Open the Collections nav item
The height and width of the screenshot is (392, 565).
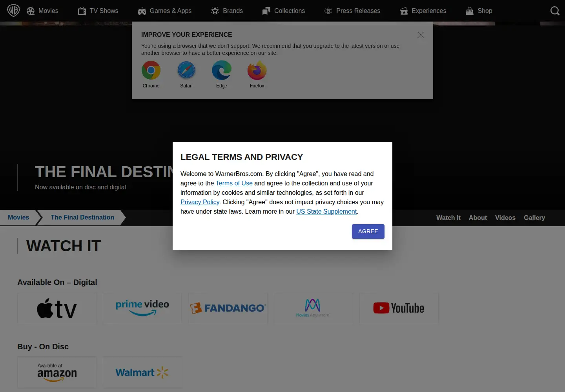pos(284,11)
